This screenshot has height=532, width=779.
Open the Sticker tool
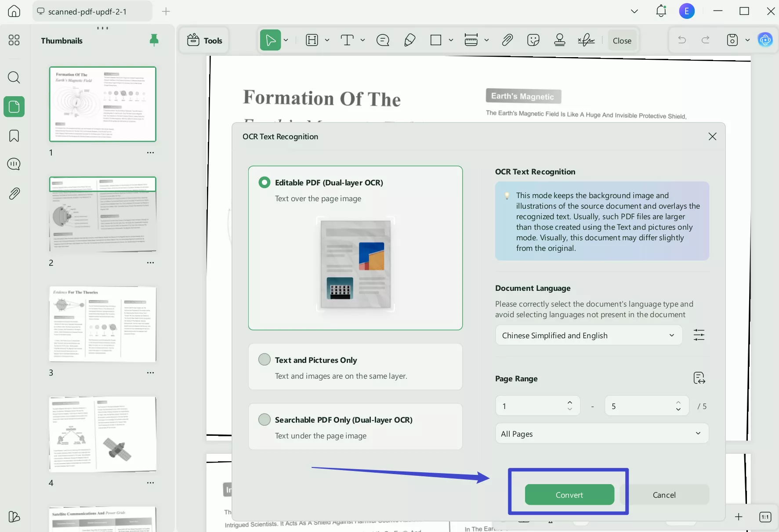pos(533,40)
